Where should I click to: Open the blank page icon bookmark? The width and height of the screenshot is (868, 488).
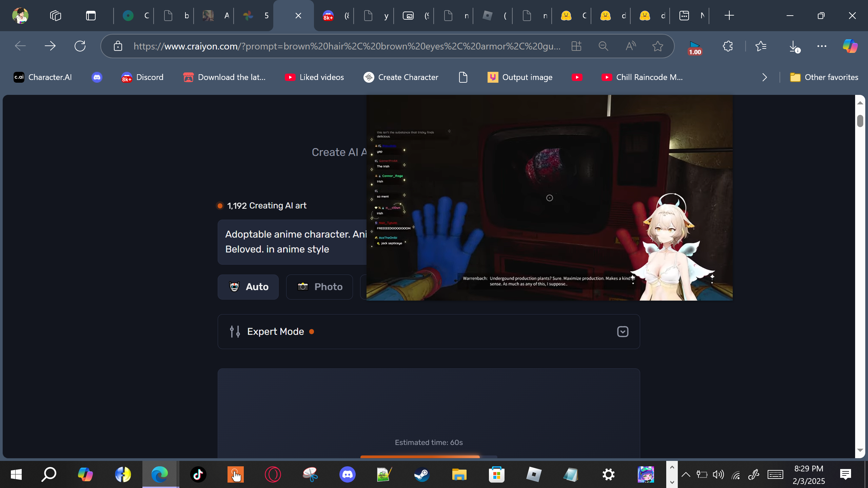click(x=463, y=77)
